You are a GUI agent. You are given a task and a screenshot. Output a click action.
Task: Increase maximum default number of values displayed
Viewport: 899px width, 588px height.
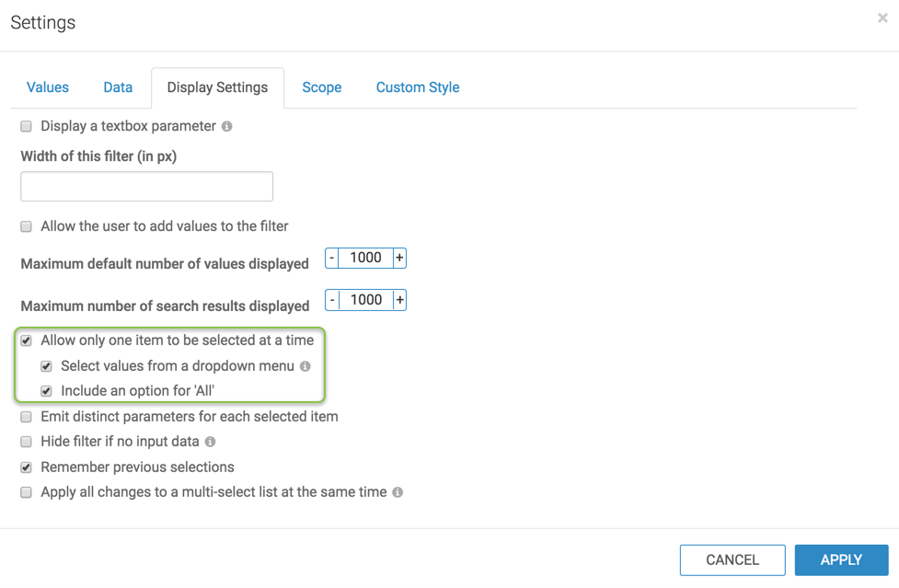(x=399, y=259)
